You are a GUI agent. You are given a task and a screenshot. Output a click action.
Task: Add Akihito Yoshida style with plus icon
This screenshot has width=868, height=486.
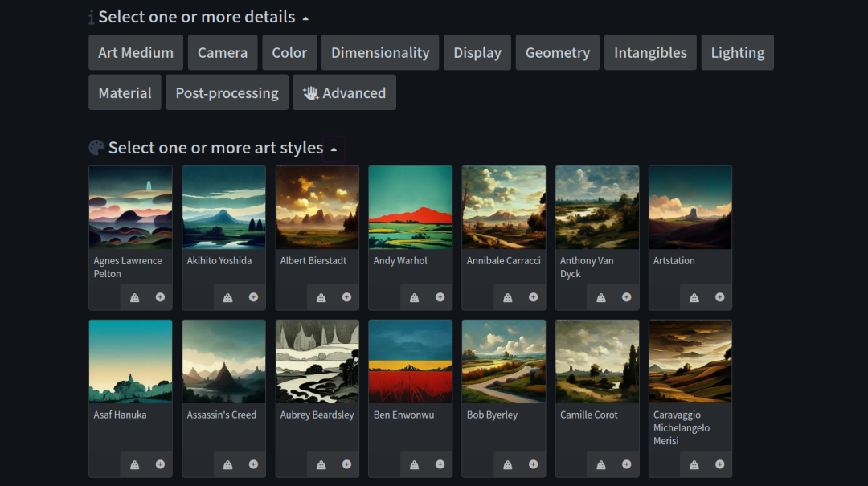(253, 297)
